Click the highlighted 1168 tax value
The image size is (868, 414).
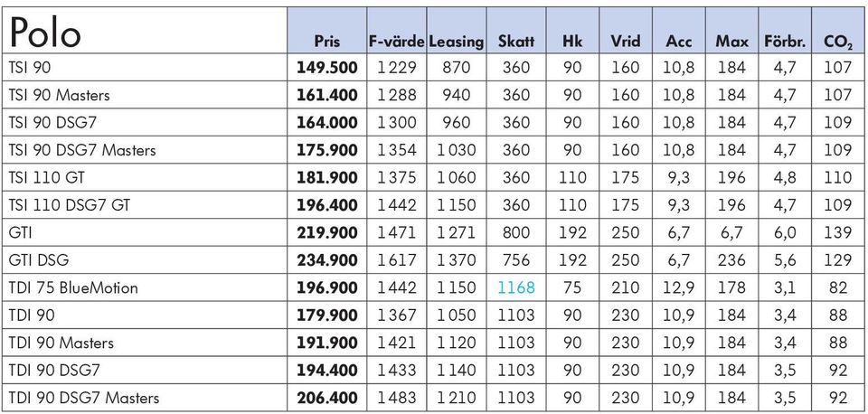pos(516,287)
